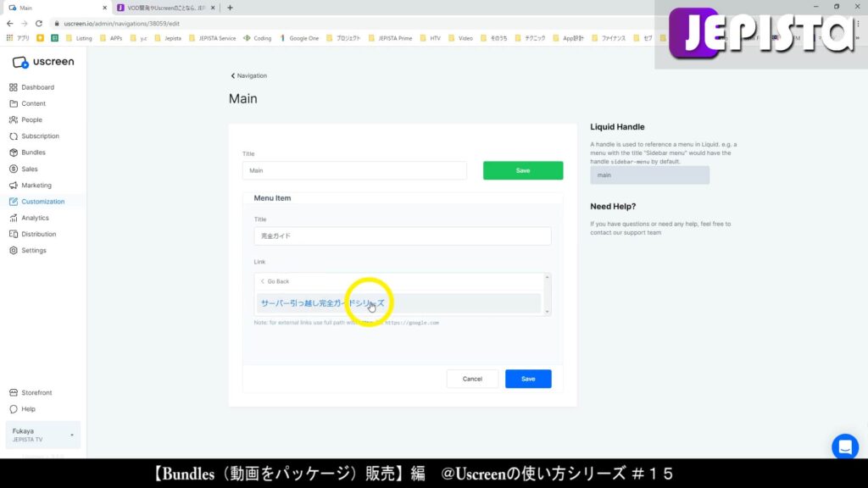Image resolution: width=868 pixels, height=488 pixels.
Task: Open the テクニック bookmark folder
Action: pos(531,38)
